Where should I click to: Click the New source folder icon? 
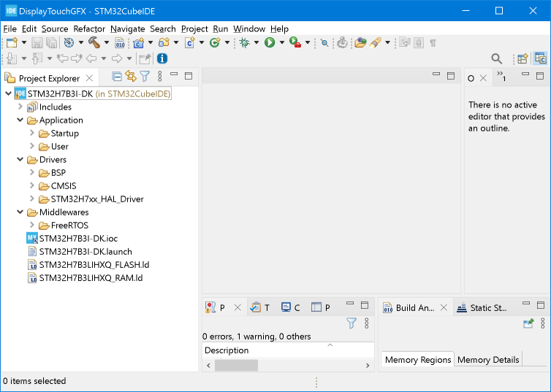(x=164, y=43)
